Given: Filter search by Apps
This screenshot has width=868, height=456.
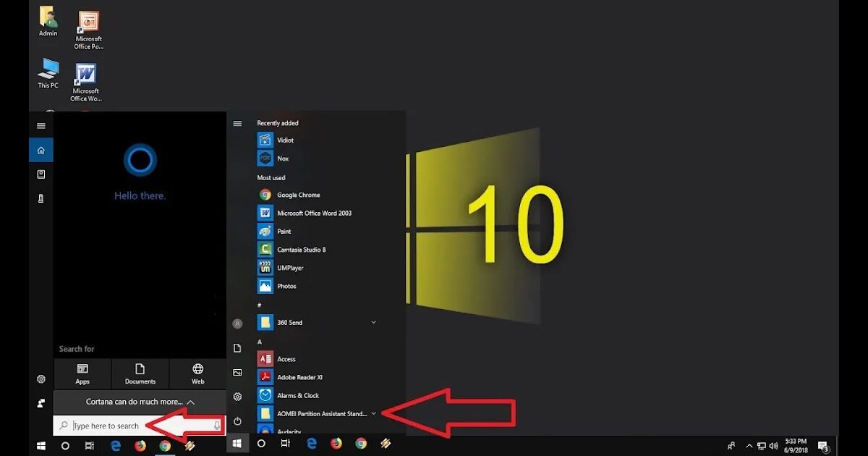Looking at the screenshot, I should tap(82, 374).
